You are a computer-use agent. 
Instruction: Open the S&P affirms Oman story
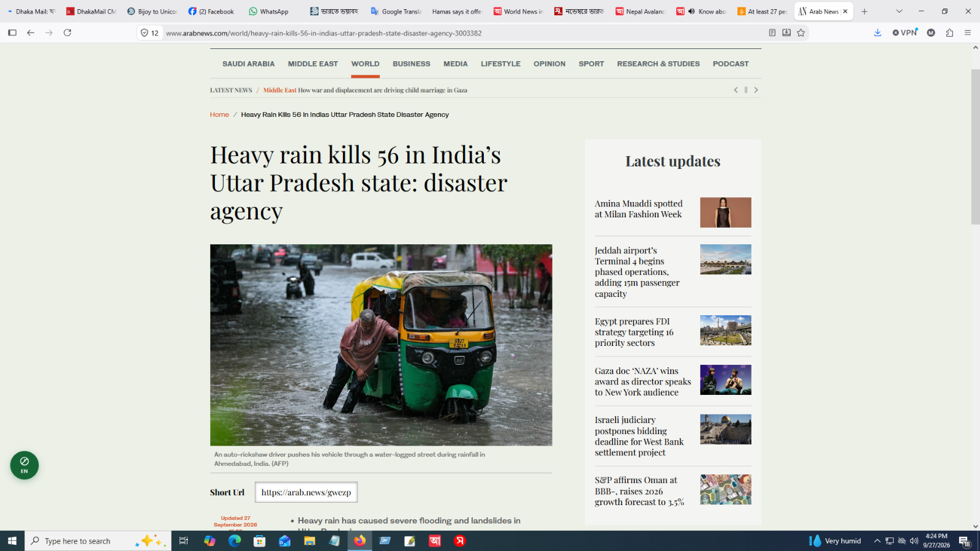coord(639,491)
